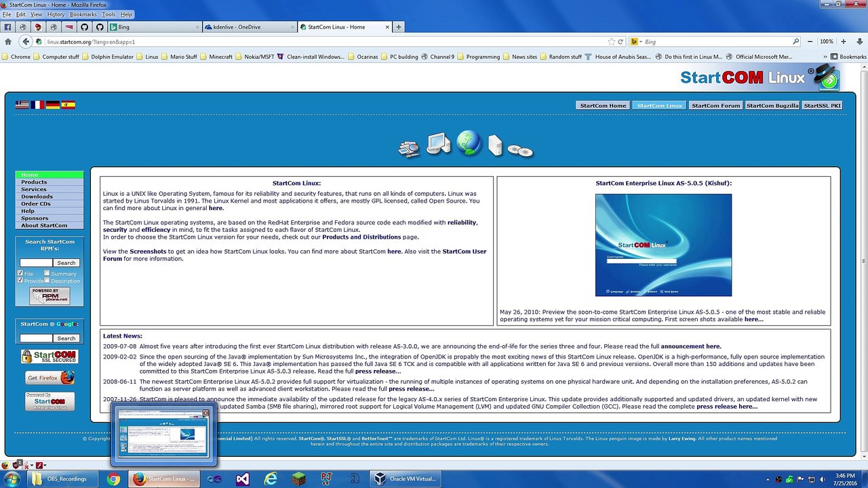
Task: Click the search magnifier in Bing box
Action: (x=796, y=41)
